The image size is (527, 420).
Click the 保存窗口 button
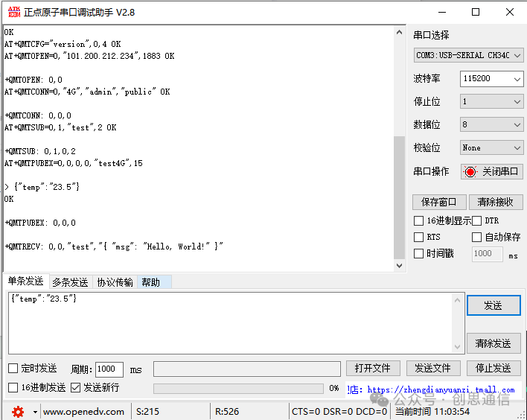tap(439, 202)
